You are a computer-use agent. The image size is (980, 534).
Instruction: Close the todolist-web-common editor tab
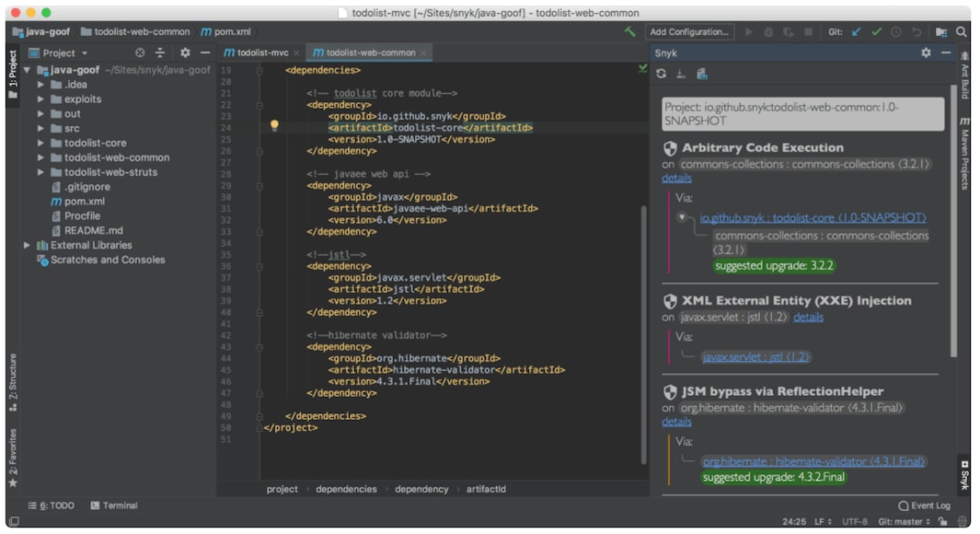(423, 53)
